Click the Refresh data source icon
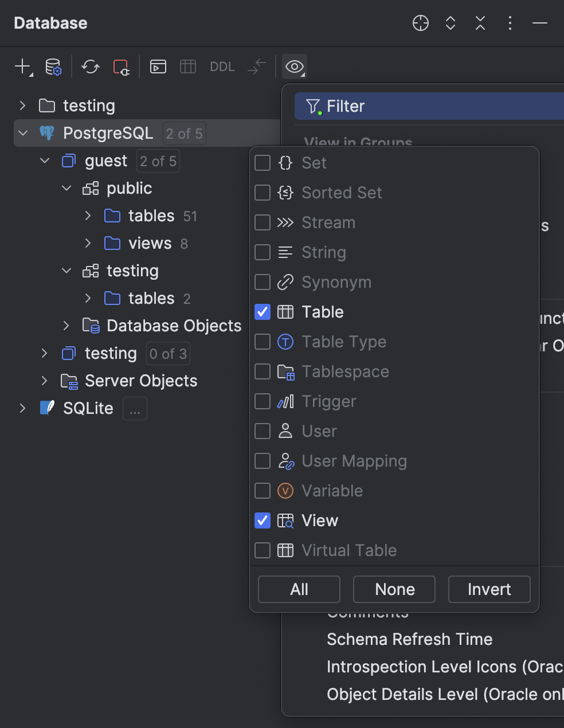 pos(89,66)
